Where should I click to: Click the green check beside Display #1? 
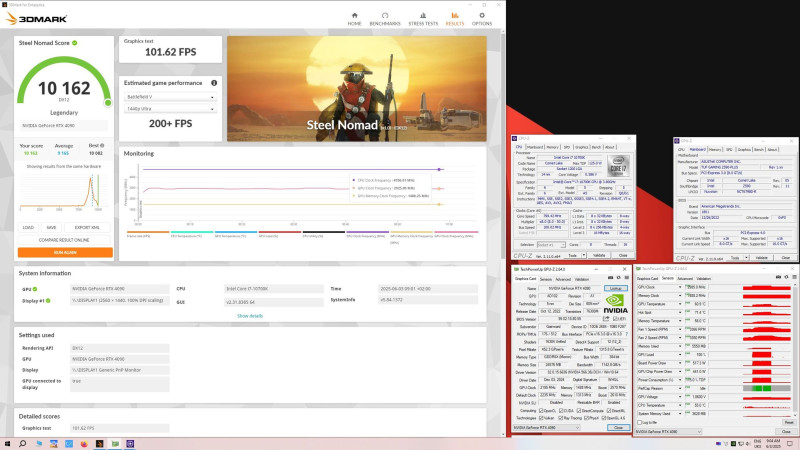(48, 301)
